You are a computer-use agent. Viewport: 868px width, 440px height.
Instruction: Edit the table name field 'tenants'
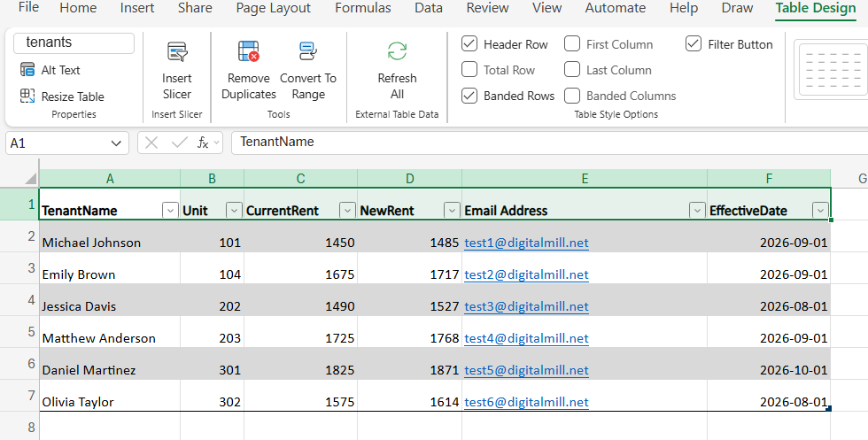point(74,42)
